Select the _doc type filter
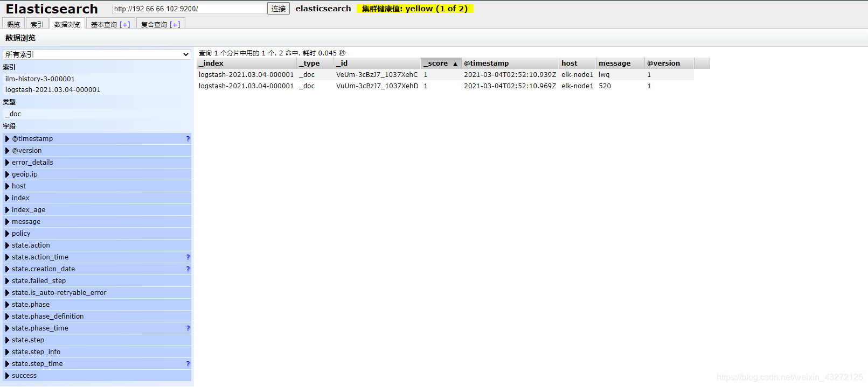The height and width of the screenshot is (387, 868). click(x=97, y=114)
